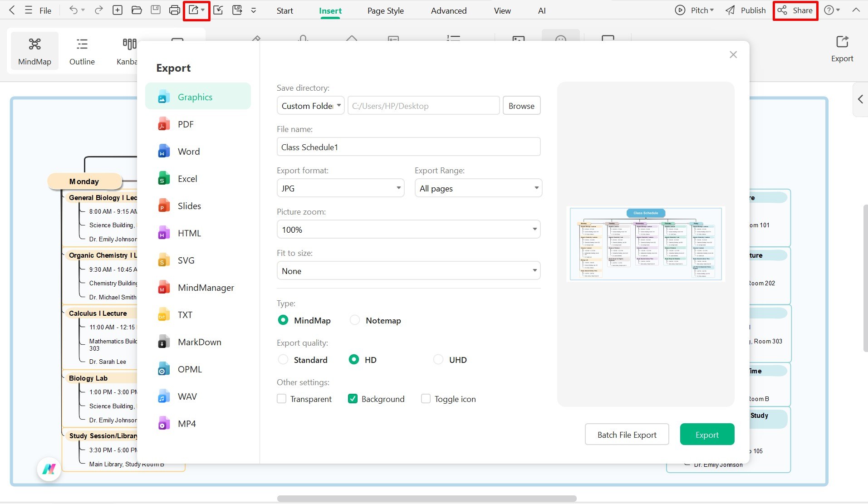The image size is (868, 504).
Task: Click the Share button
Action: 795,10
